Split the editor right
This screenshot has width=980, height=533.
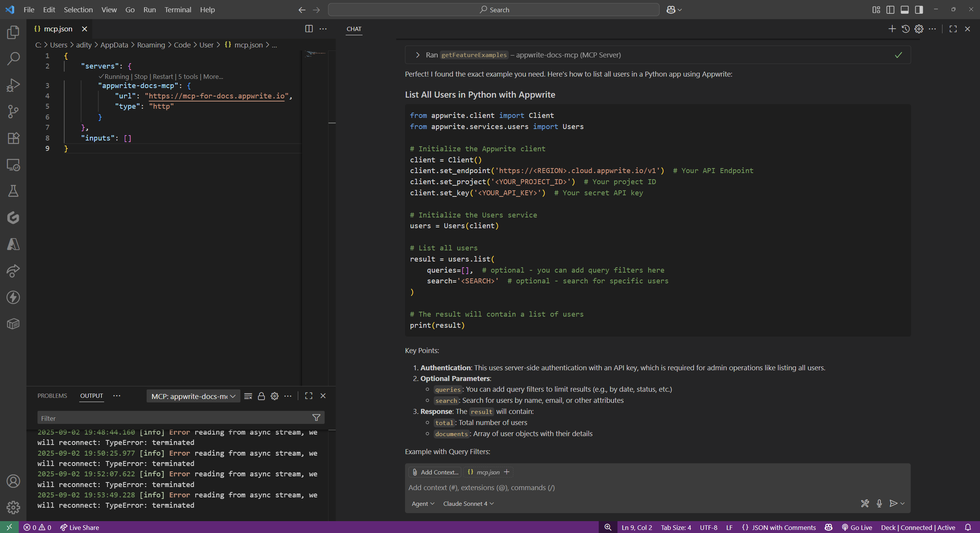pos(309,29)
